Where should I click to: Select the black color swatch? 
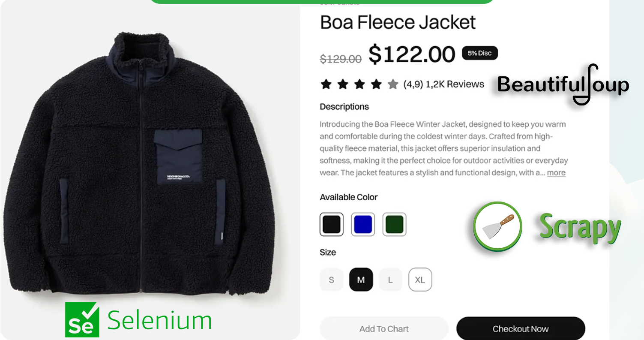coord(331,224)
